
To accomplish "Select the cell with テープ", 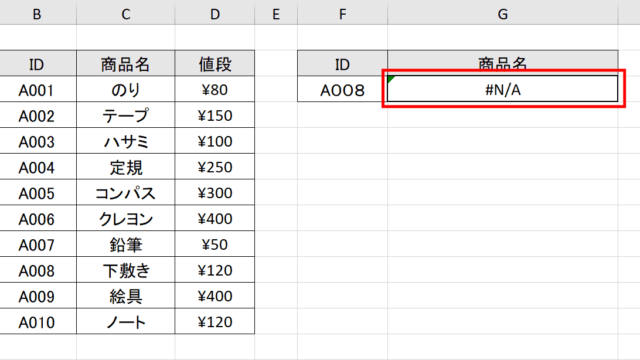I will [x=126, y=115].
